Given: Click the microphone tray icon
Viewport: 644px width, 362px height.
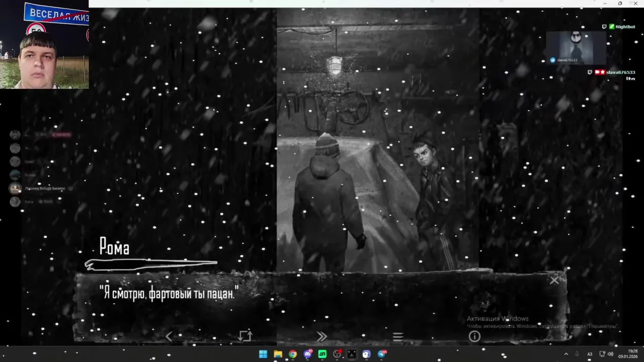Looking at the screenshot, I should click(x=577, y=354).
